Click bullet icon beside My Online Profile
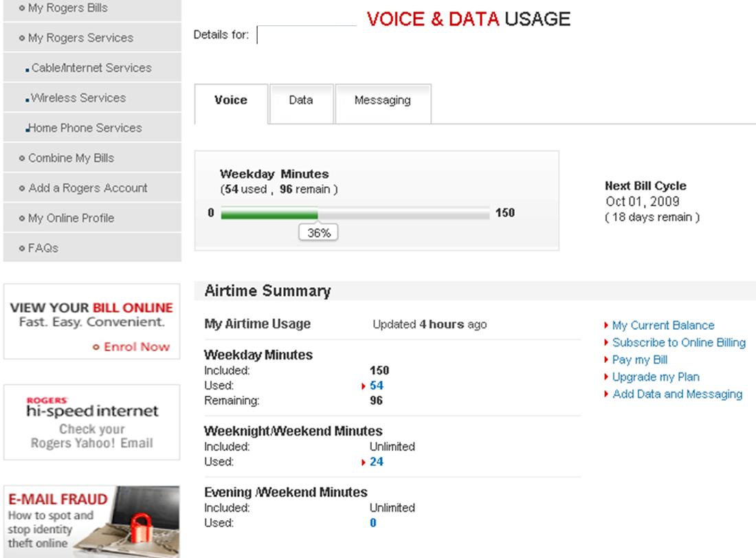 (x=22, y=219)
